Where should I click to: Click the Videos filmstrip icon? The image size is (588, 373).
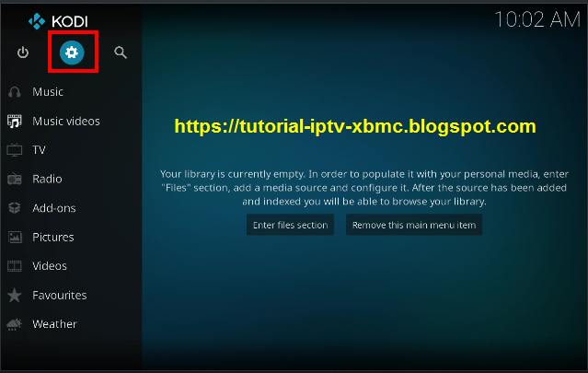pyautogui.click(x=15, y=266)
